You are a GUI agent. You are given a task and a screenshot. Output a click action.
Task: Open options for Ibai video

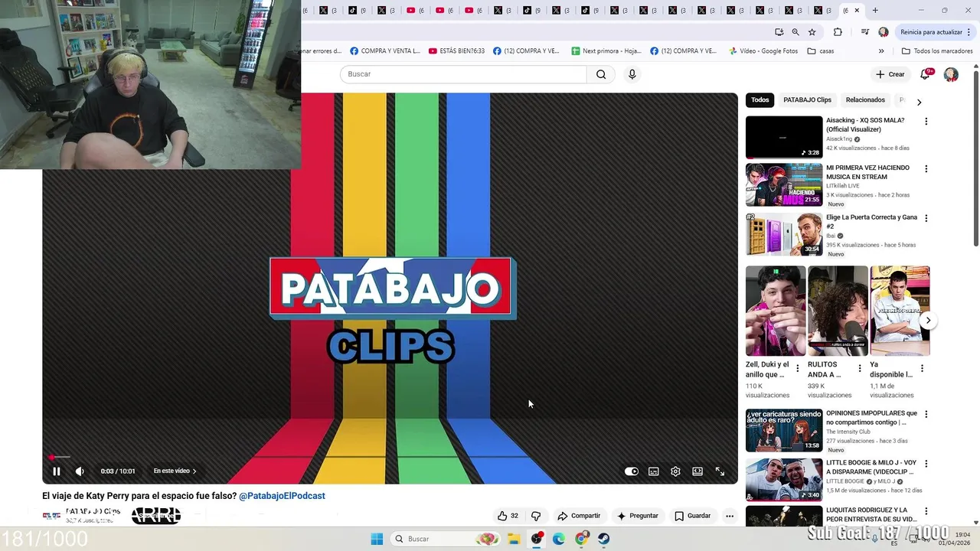point(926,218)
